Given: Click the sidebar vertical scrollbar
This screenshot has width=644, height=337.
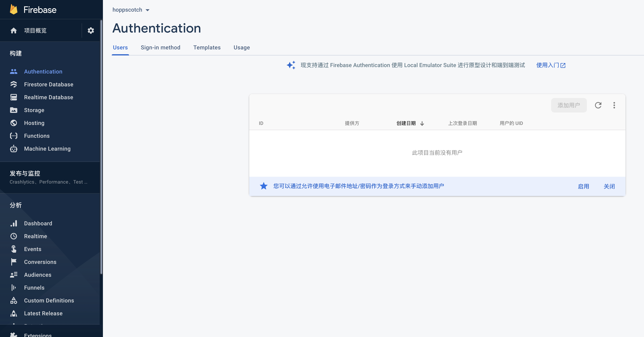Looking at the screenshot, I should (101, 147).
